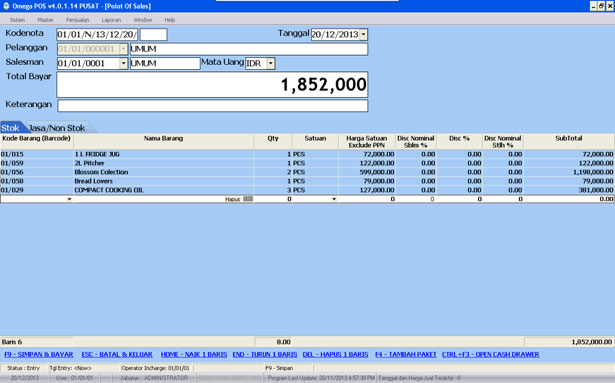
Task: Open the Satuan dropdown in the empty row
Action: [x=334, y=199]
